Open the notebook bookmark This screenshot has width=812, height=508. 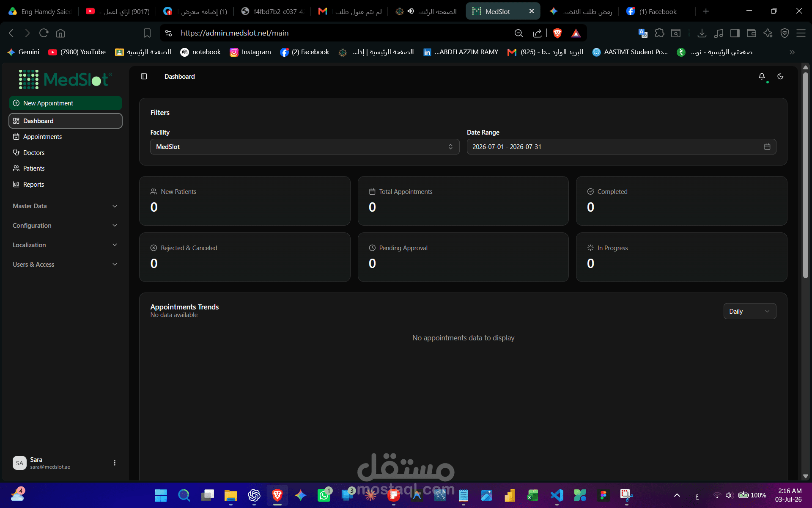click(x=201, y=52)
